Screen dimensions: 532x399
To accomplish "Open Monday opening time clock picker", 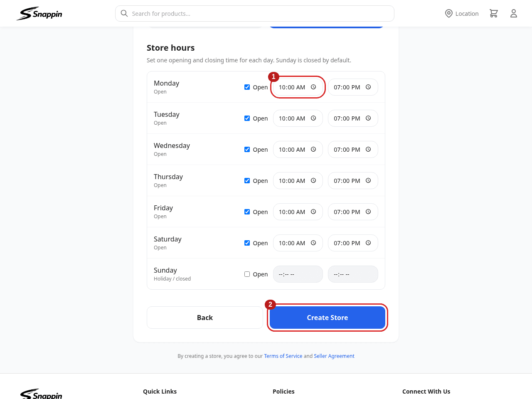I will [313, 87].
